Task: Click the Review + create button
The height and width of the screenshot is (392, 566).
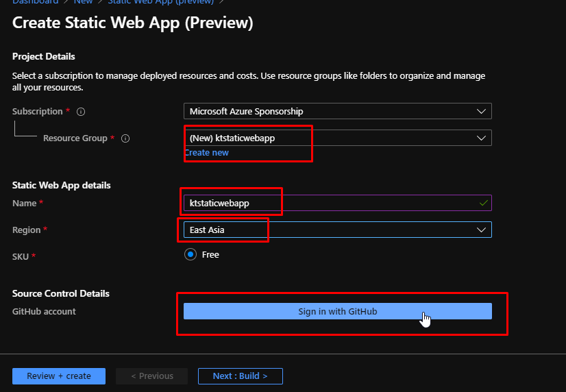Action: pos(59,376)
